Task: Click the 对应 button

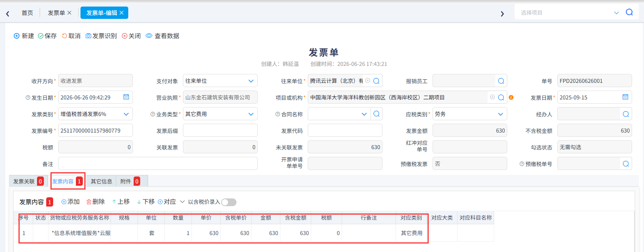Action: pos(167,202)
